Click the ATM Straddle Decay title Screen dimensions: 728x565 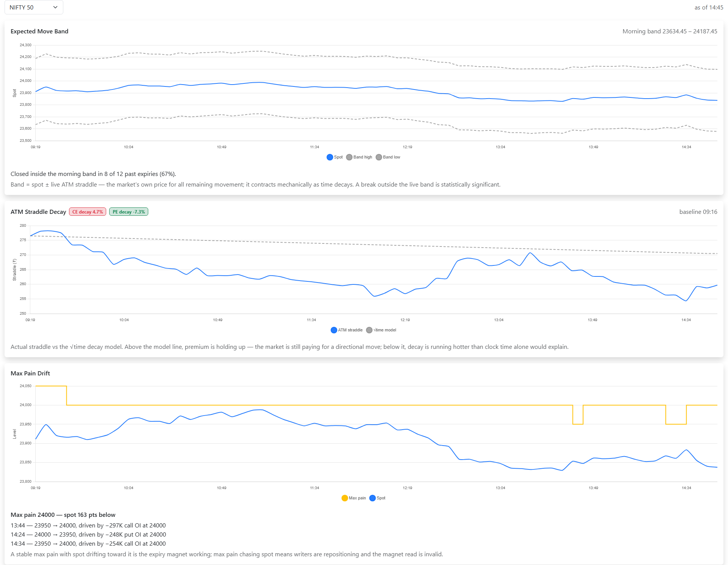[38, 212]
